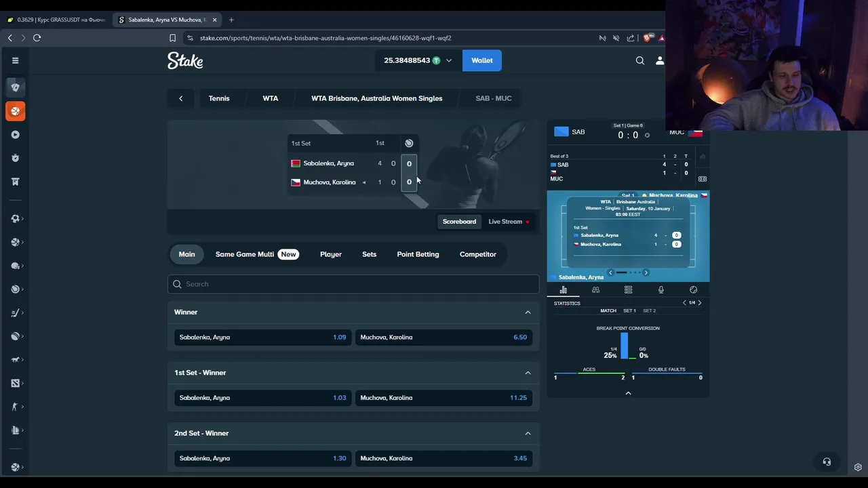Open the Player markets tab
The image size is (868, 488).
tap(331, 254)
